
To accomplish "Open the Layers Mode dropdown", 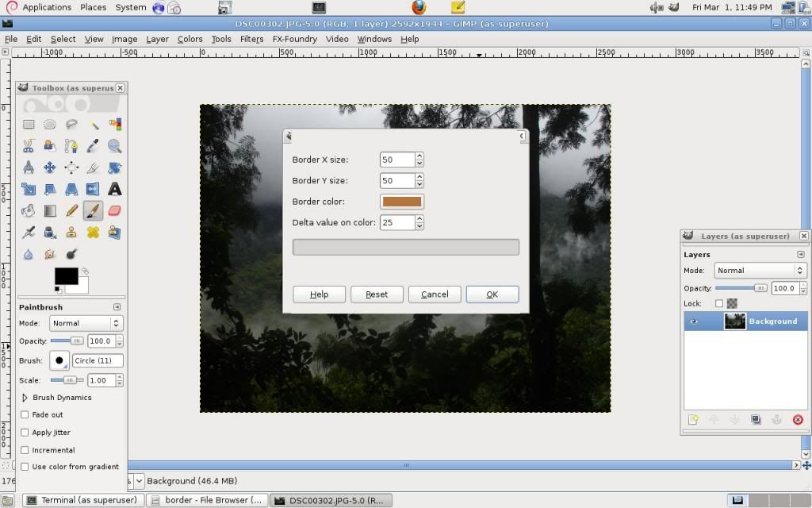I will pos(760,271).
